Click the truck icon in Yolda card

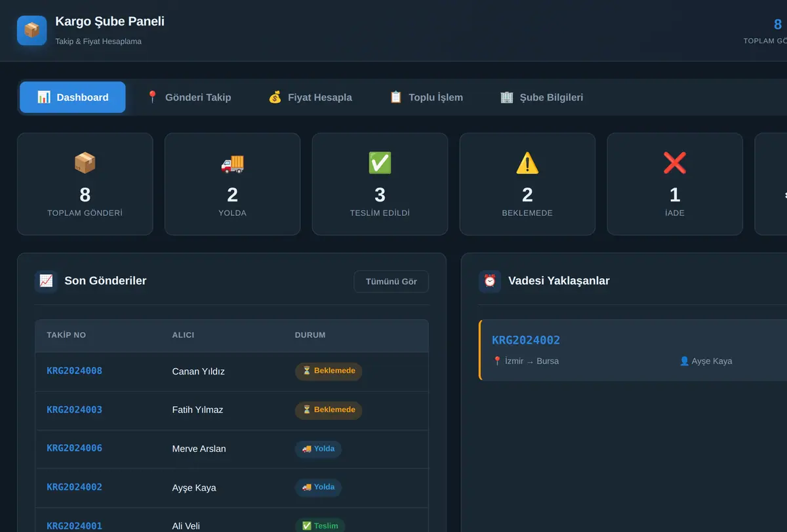[x=232, y=163]
